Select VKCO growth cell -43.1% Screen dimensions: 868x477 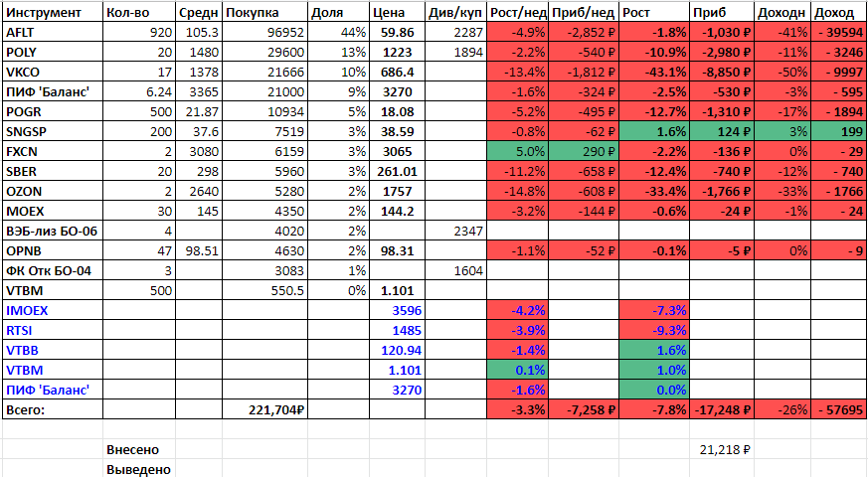click(654, 72)
